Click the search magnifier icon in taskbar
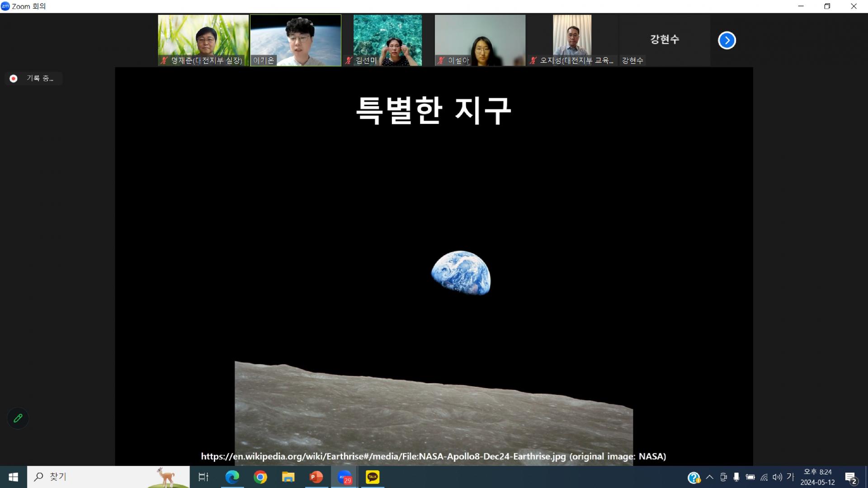 pyautogui.click(x=39, y=477)
